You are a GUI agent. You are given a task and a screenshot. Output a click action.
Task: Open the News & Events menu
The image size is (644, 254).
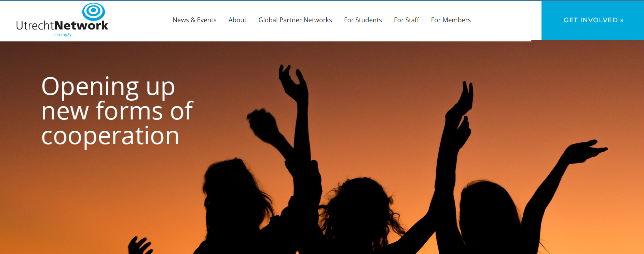194,20
